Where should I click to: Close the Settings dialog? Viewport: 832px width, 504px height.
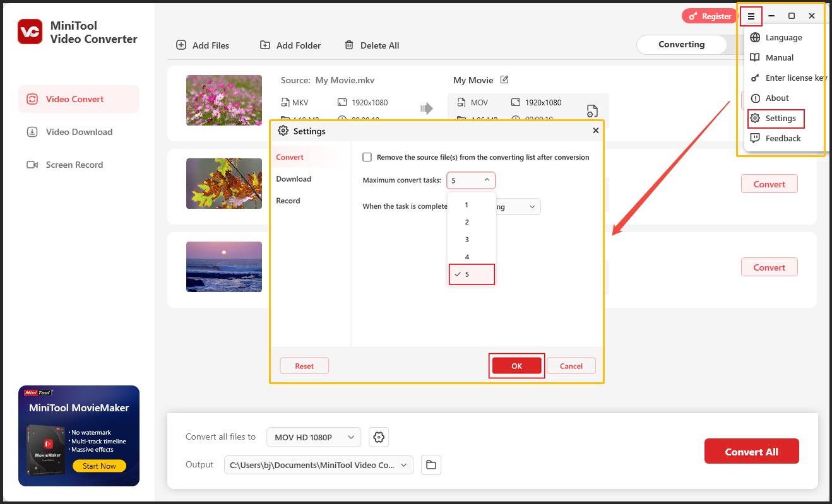coord(596,131)
